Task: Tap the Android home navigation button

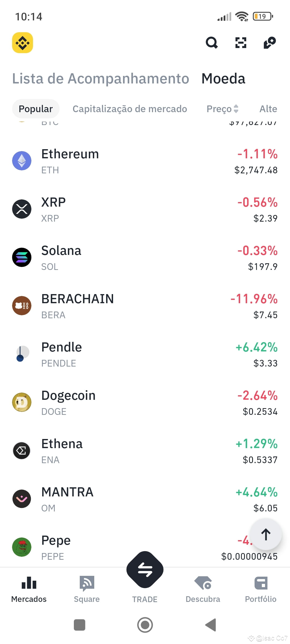Action: point(145,625)
